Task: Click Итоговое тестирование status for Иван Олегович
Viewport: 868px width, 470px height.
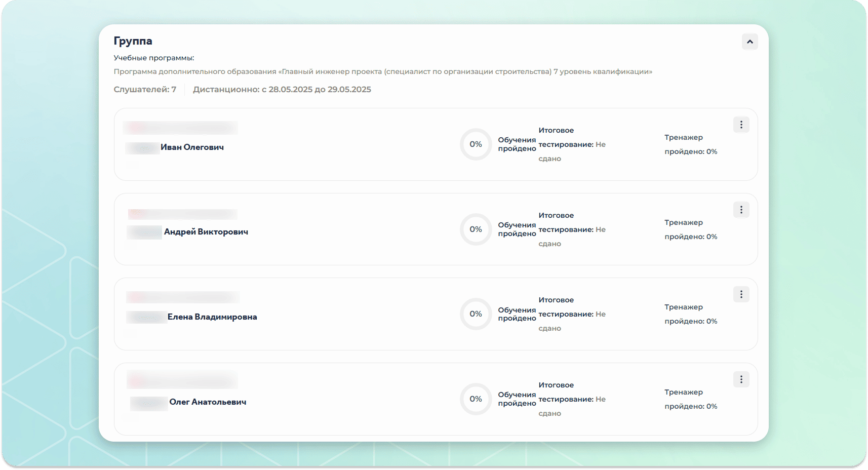Action: click(572, 144)
